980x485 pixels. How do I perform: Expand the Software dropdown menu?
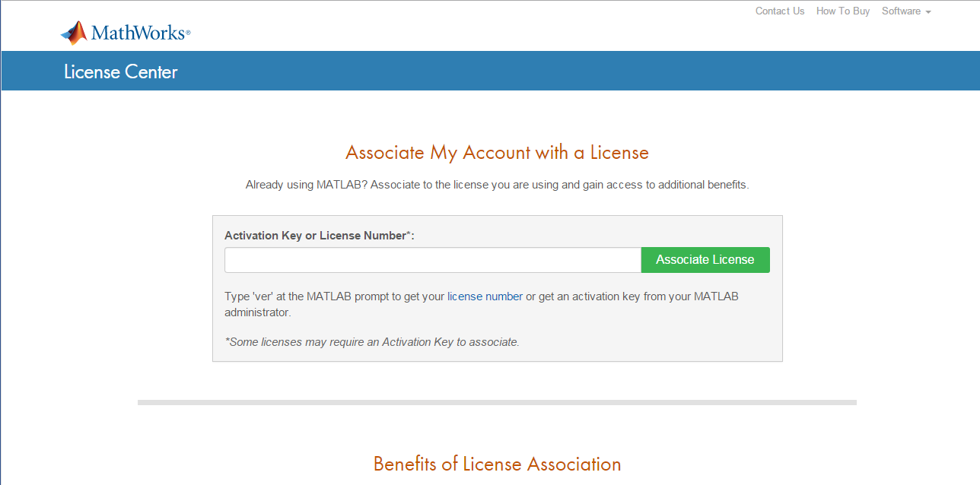(x=906, y=11)
